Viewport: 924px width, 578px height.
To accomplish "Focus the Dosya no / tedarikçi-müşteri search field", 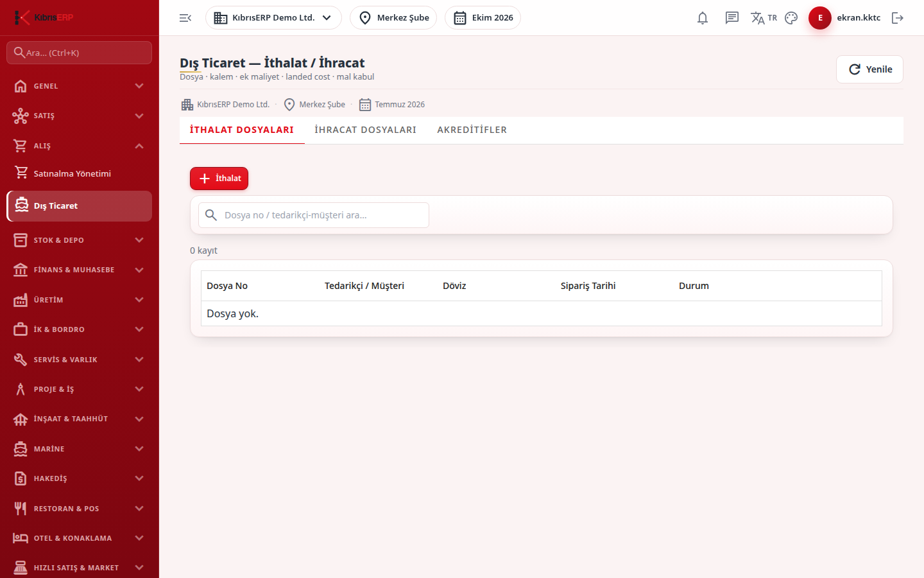I will [x=314, y=215].
